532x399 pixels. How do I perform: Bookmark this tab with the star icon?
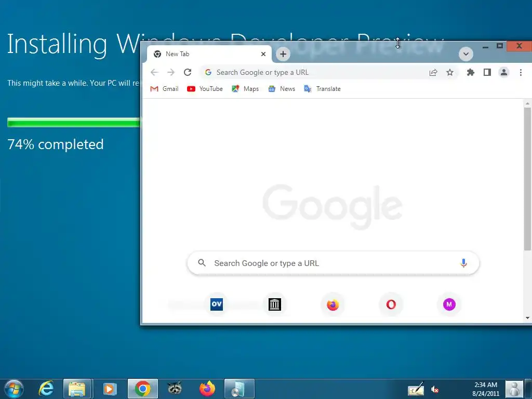449,72
